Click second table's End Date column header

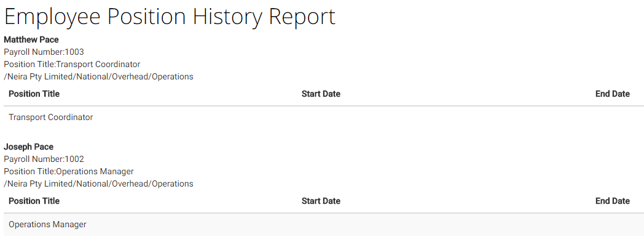[613, 201]
